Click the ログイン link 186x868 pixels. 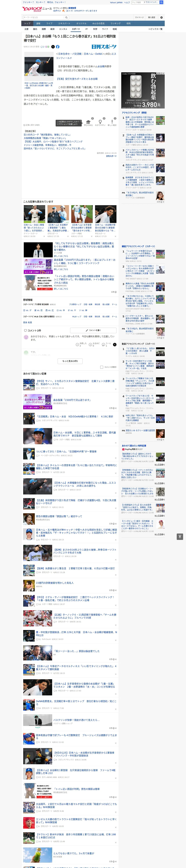(x=57, y=11)
